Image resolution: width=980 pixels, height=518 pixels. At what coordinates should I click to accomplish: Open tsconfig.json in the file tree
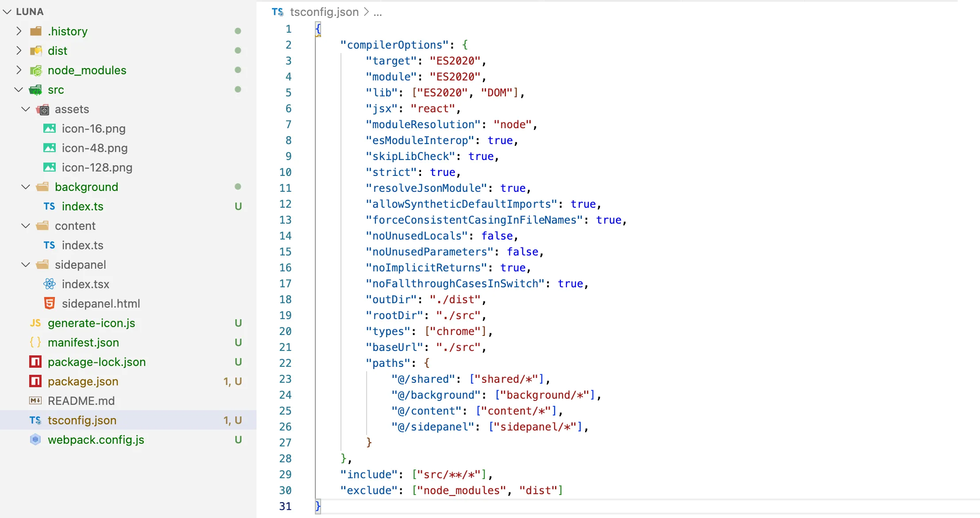[82, 420]
